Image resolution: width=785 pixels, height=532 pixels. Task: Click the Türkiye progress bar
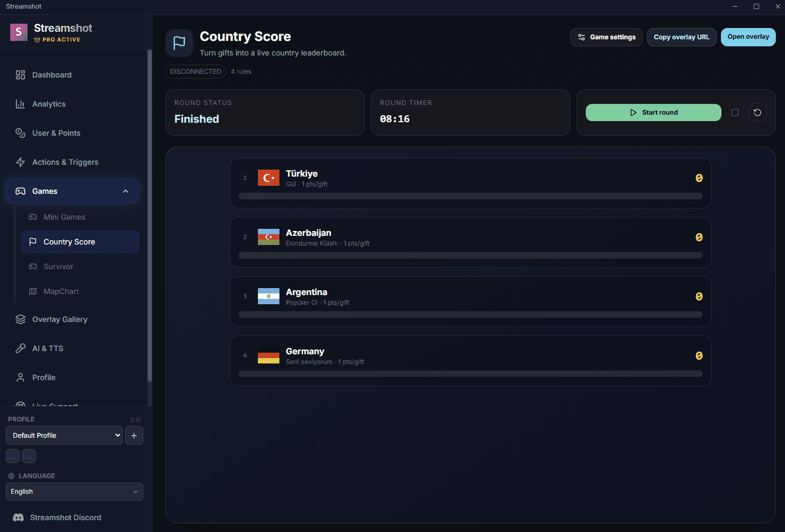[x=471, y=196]
